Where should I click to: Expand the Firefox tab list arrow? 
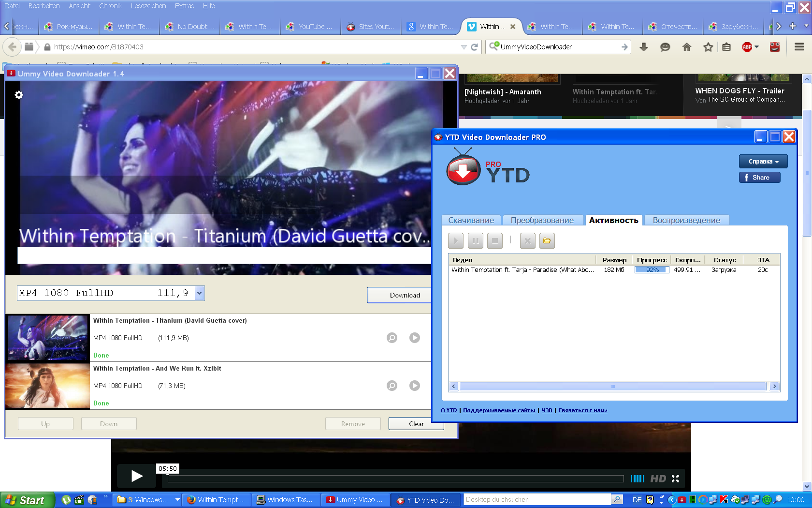pyautogui.click(x=806, y=26)
